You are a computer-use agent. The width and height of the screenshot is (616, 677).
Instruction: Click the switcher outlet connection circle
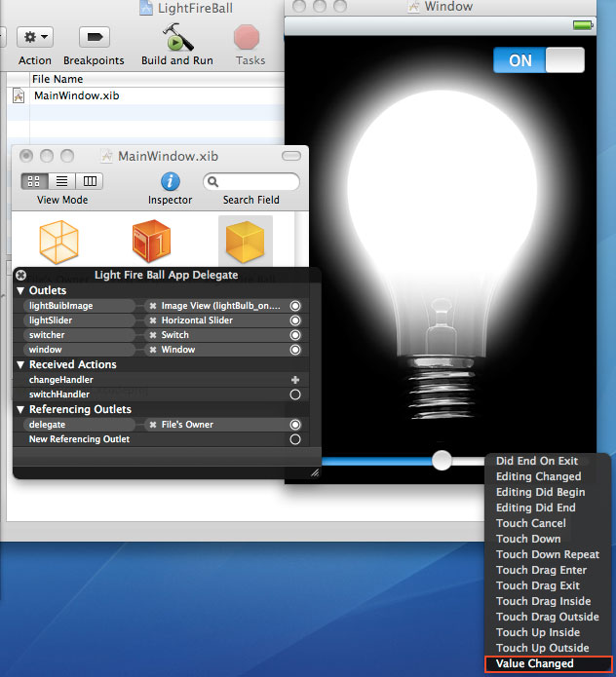click(x=295, y=335)
